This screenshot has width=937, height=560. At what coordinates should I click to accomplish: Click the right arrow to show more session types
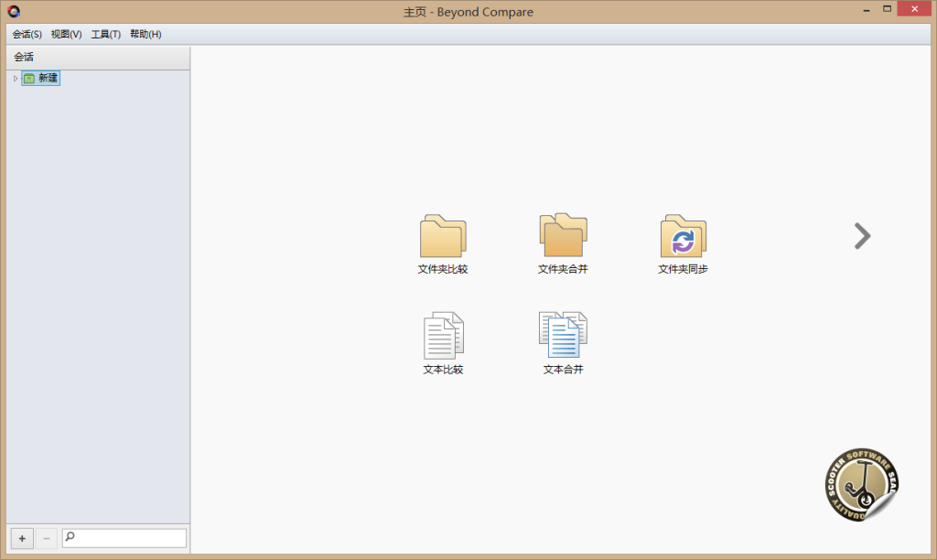pyautogui.click(x=861, y=236)
